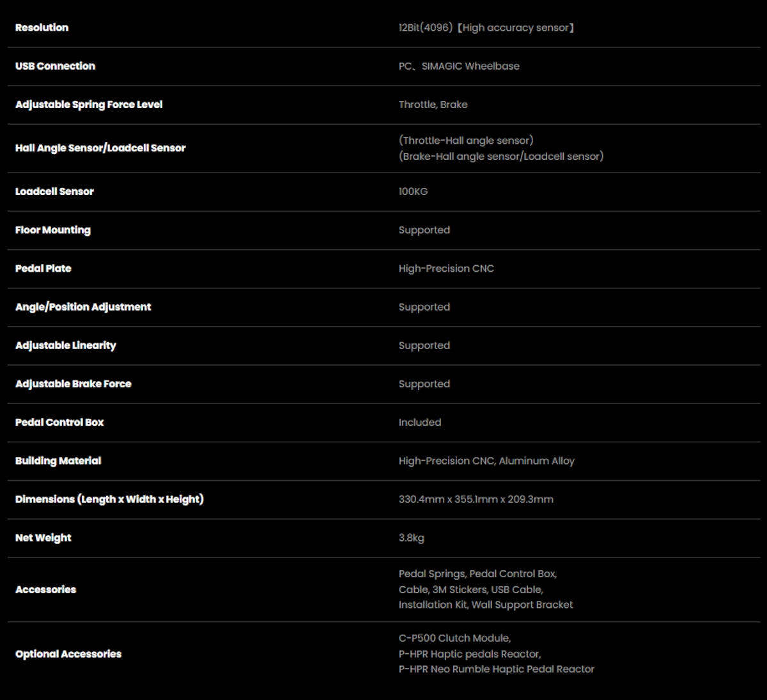Click the Throttle, Brake value
This screenshot has width=767, height=700.
(x=433, y=104)
